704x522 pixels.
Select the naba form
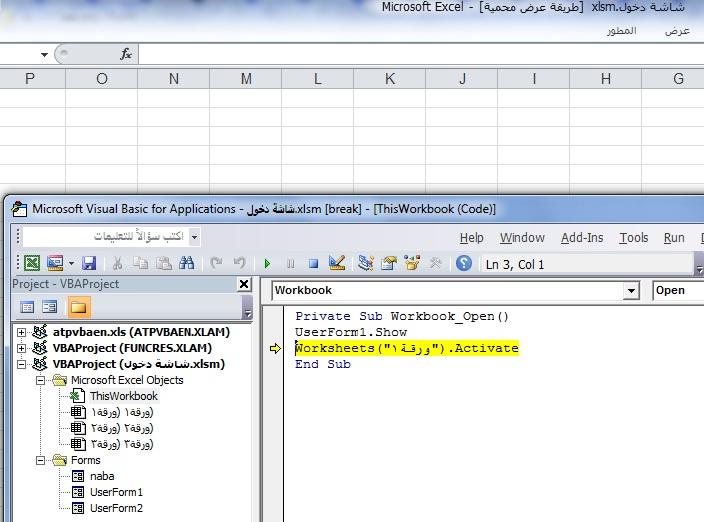(x=102, y=476)
